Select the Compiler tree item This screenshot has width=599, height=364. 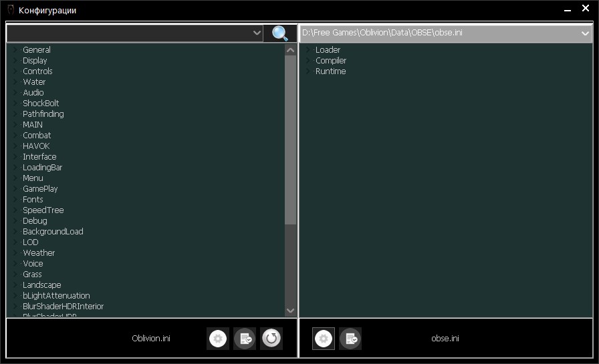[x=330, y=61]
